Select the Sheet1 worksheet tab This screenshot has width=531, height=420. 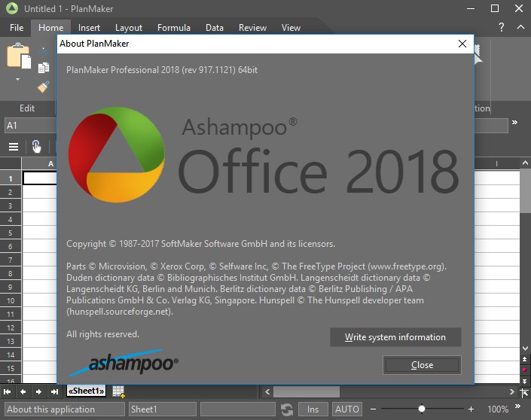pos(87,391)
